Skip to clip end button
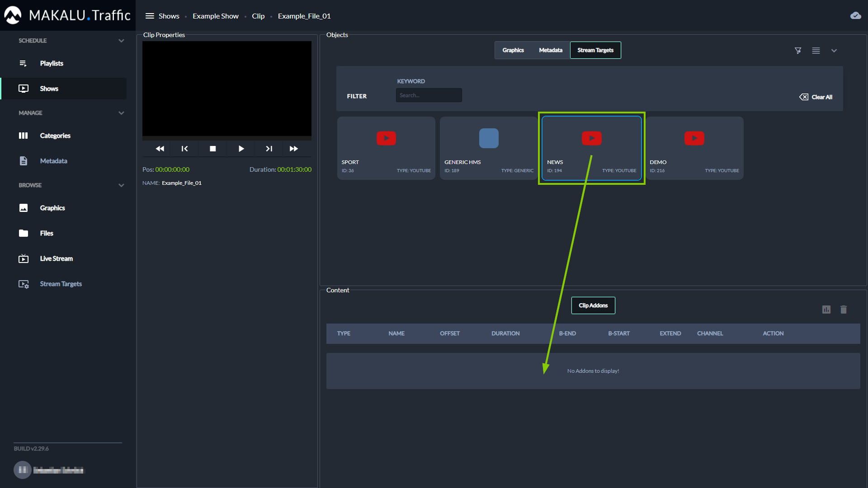This screenshot has width=868, height=488. pyautogui.click(x=269, y=149)
